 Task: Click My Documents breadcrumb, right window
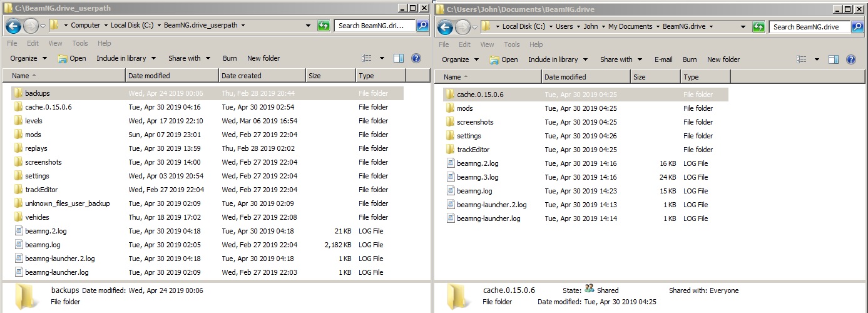[630, 27]
